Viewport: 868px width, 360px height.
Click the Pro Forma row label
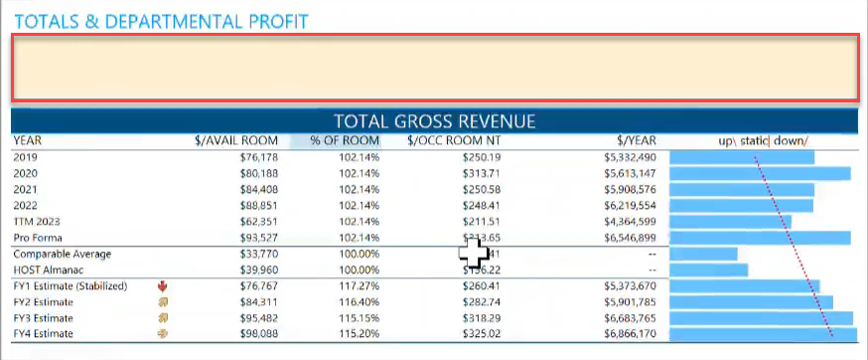tap(38, 238)
